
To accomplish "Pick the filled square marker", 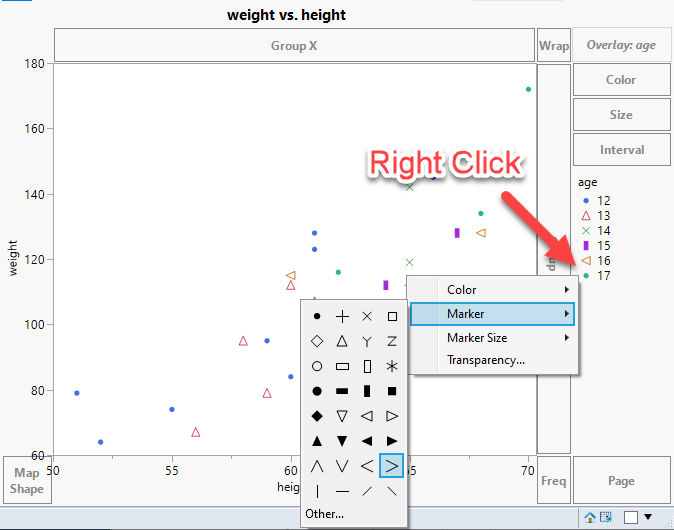I will point(392,391).
